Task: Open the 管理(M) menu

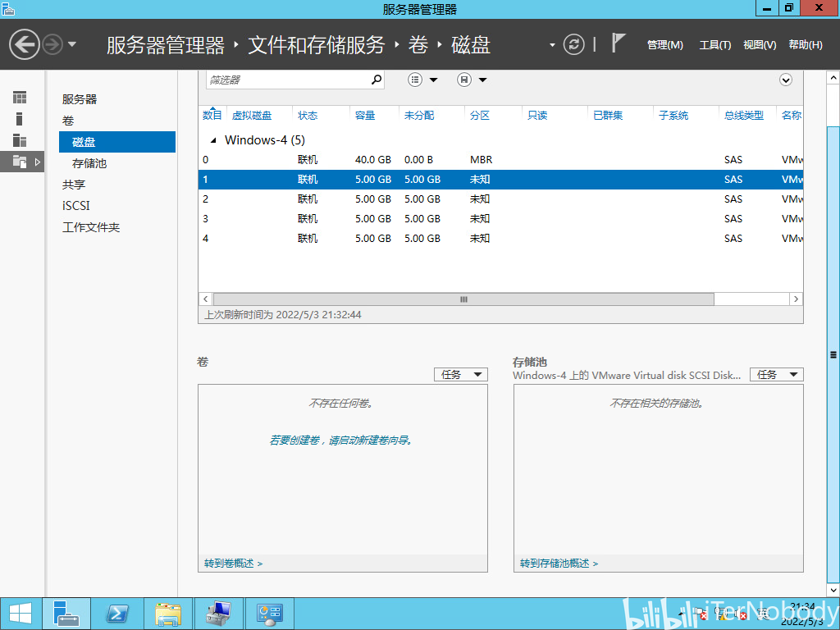Action: click(x=664, y=45)
